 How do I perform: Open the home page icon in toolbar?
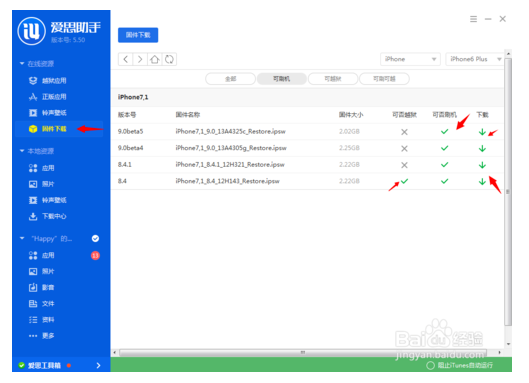155,59
